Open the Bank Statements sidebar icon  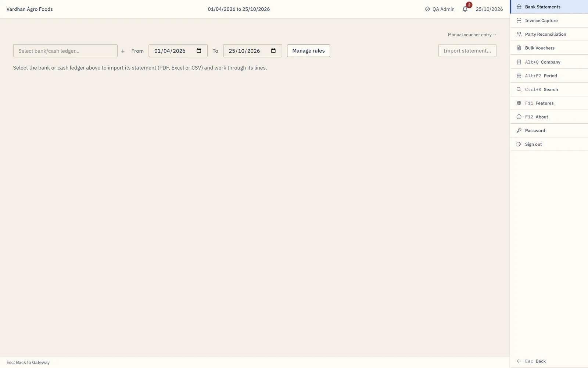(x=519, y=7)
